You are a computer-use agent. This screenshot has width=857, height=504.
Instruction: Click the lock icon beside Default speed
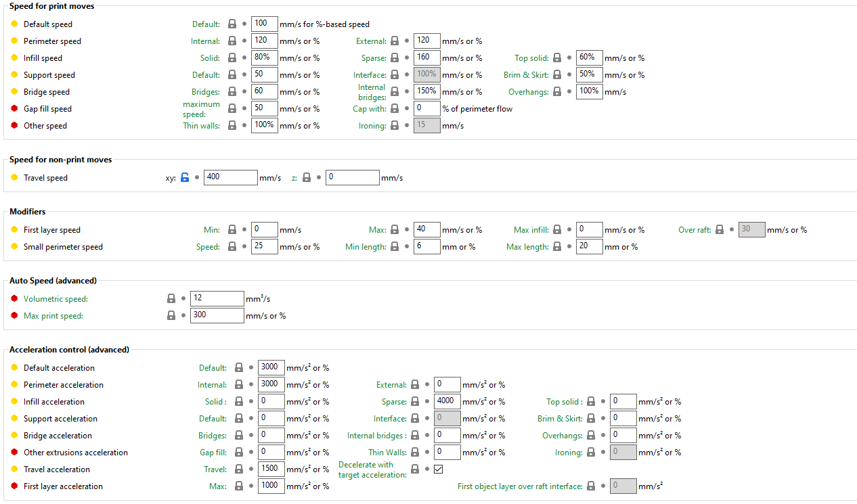tap(232, 24)
